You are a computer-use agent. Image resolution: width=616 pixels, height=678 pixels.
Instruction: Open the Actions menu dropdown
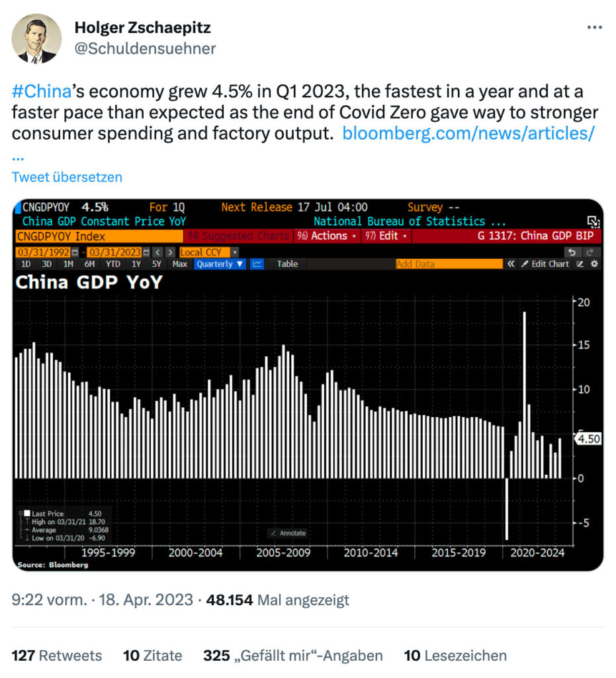pyautogui.click(x=327, y=236)
